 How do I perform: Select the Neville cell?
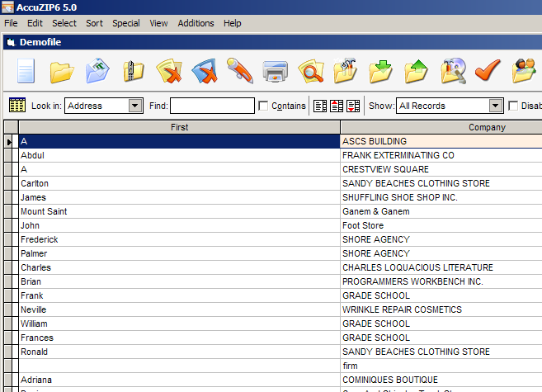[x=179, y=309]
